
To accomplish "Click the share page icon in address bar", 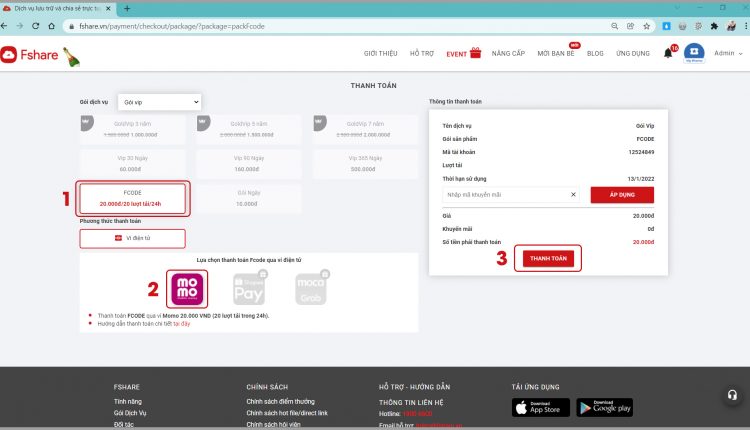I will [x=630, y=26].
